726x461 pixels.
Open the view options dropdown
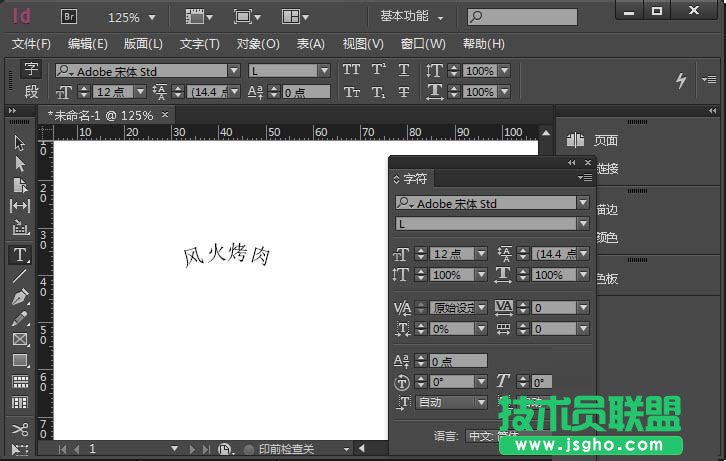(199, 18)
